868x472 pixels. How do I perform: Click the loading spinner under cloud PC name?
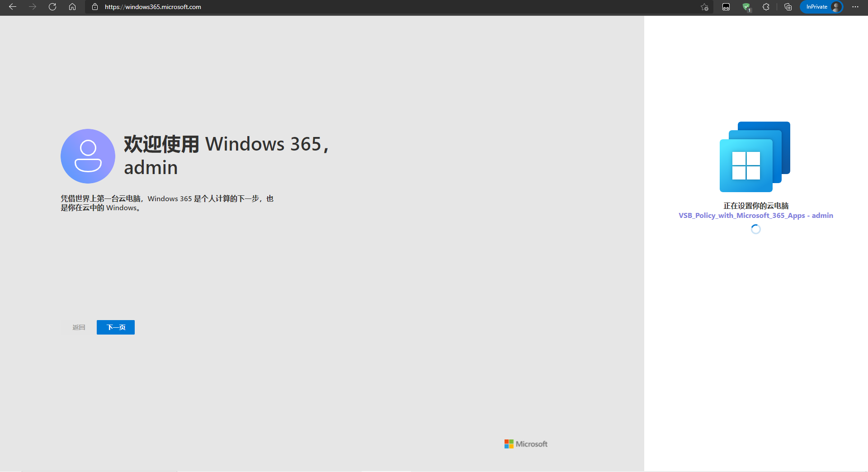(x=756, y=229)
